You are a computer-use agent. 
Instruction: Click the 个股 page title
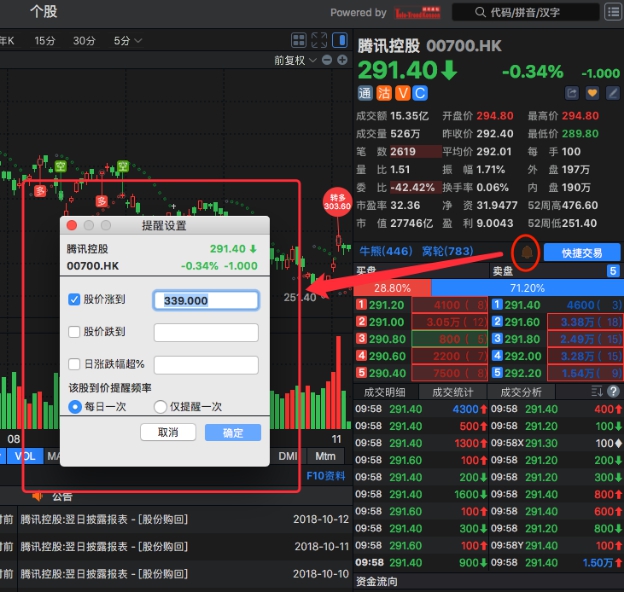pos(44,11)
